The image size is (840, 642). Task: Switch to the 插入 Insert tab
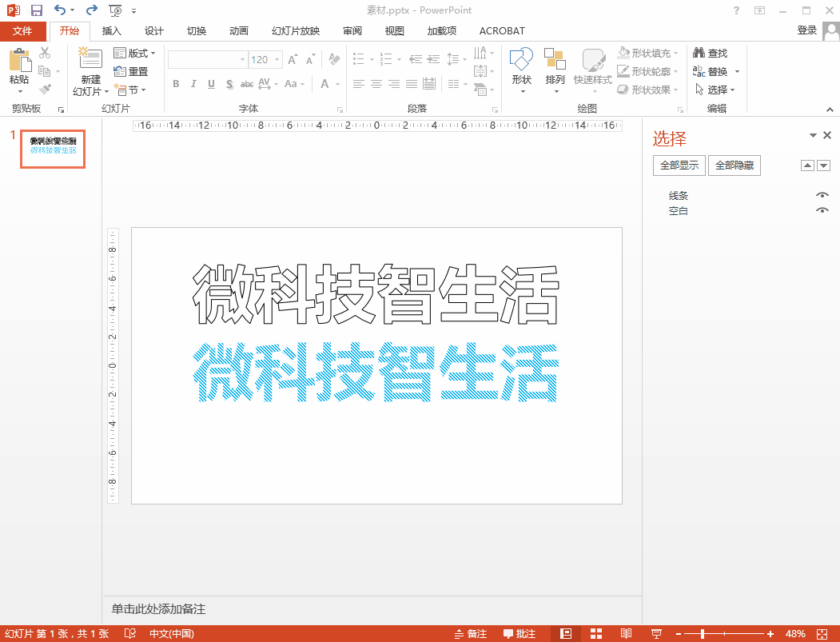coord(111,31)
